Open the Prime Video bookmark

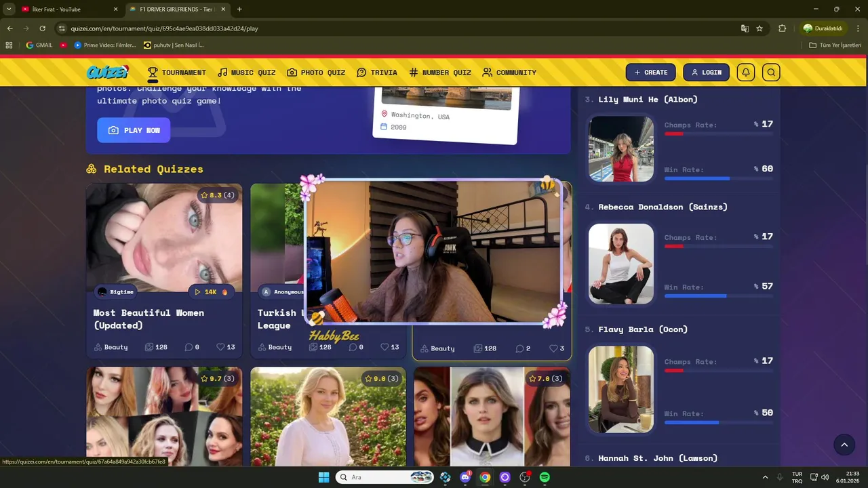tap(104, 45)
